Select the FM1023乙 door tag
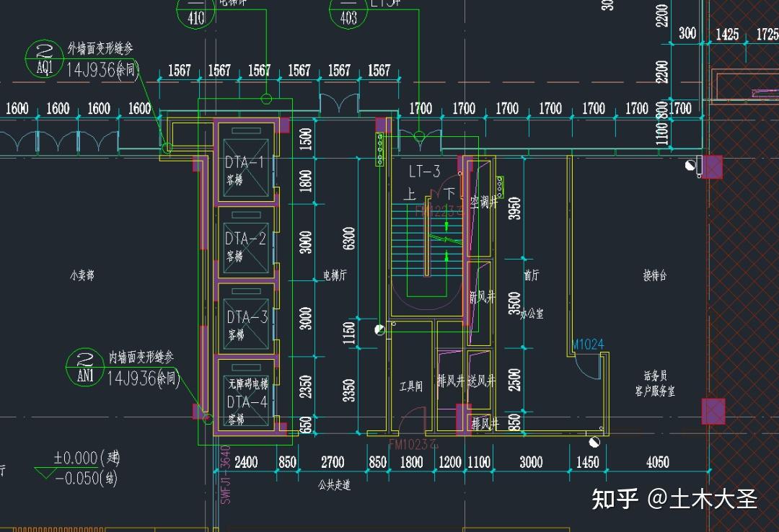The height and width of the screenshot is (532, 779). 413,444
